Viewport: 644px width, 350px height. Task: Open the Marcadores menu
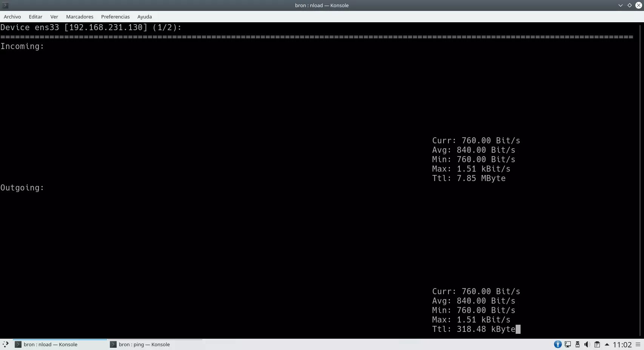(80, 17)
